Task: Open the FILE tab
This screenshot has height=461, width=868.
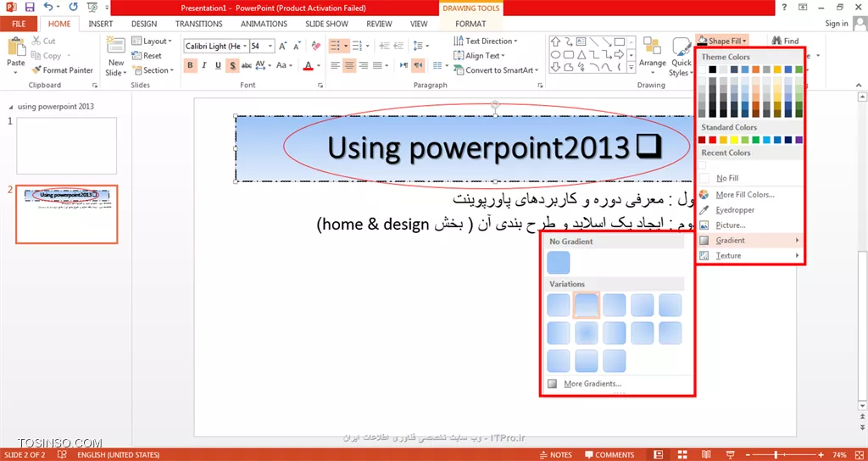Action: pos(19,24)
